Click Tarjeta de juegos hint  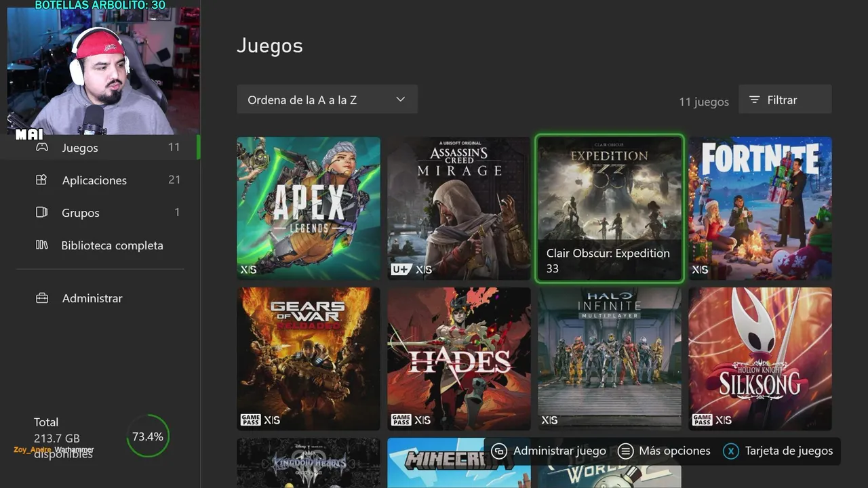(x=778, y=451)
